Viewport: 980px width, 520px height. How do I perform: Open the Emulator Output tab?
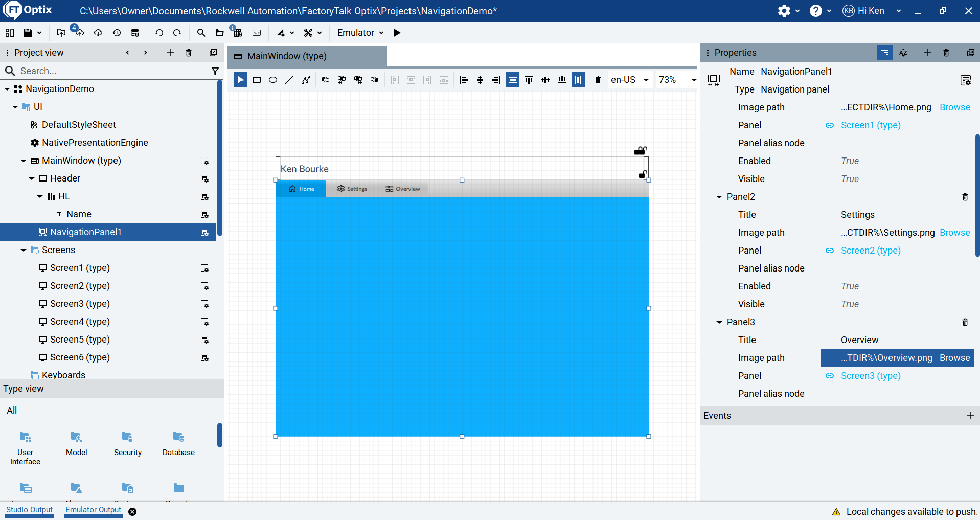[x=93, y=510]
